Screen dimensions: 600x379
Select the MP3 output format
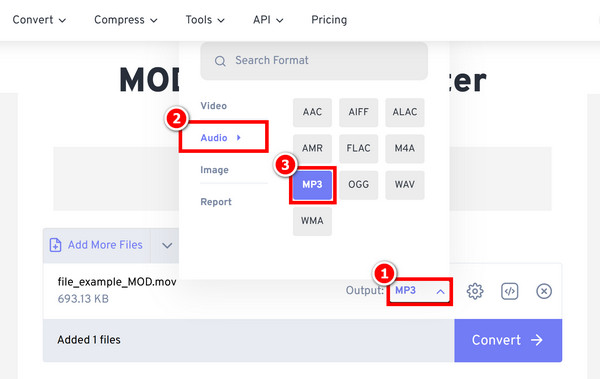[x=312, y=185]
